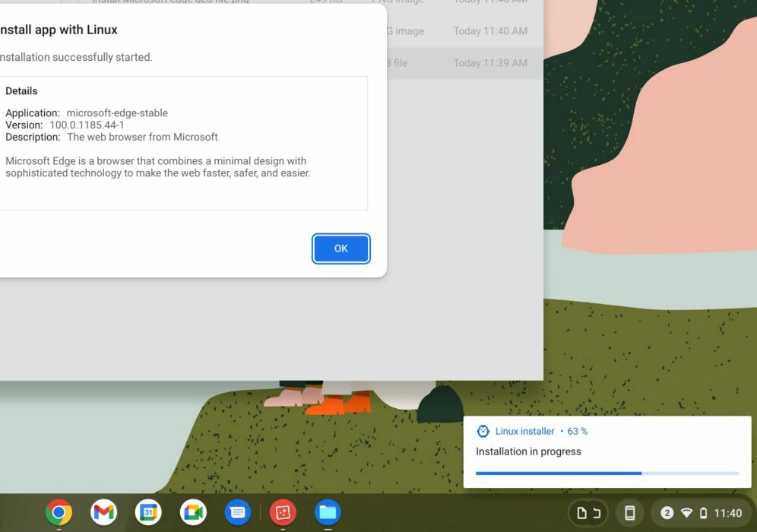Click the notification count badge
The width and height of the screenshot is (757, 532).
coord(667,512)
